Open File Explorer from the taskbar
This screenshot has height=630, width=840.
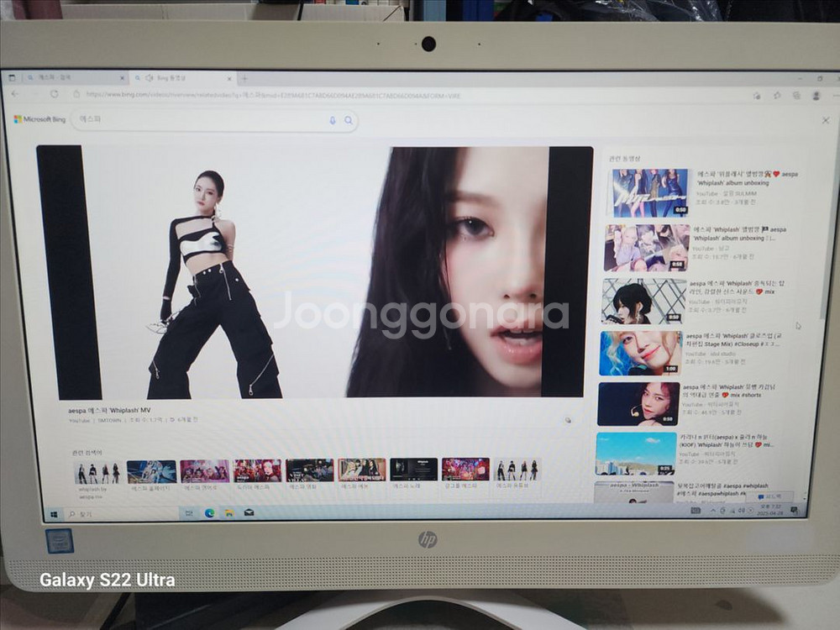pyautogui.click(x=228, y=513)
